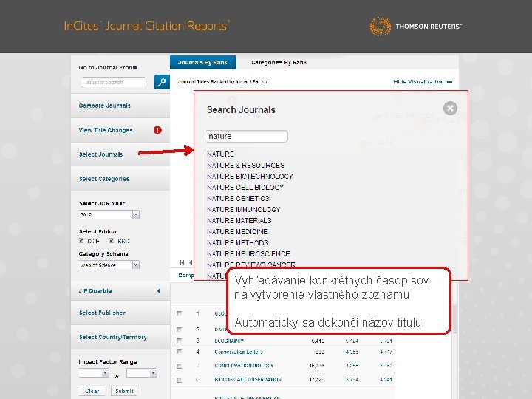Click the Submit button
The height and width of the screenshot is (399, 532).
pos(124,391)
